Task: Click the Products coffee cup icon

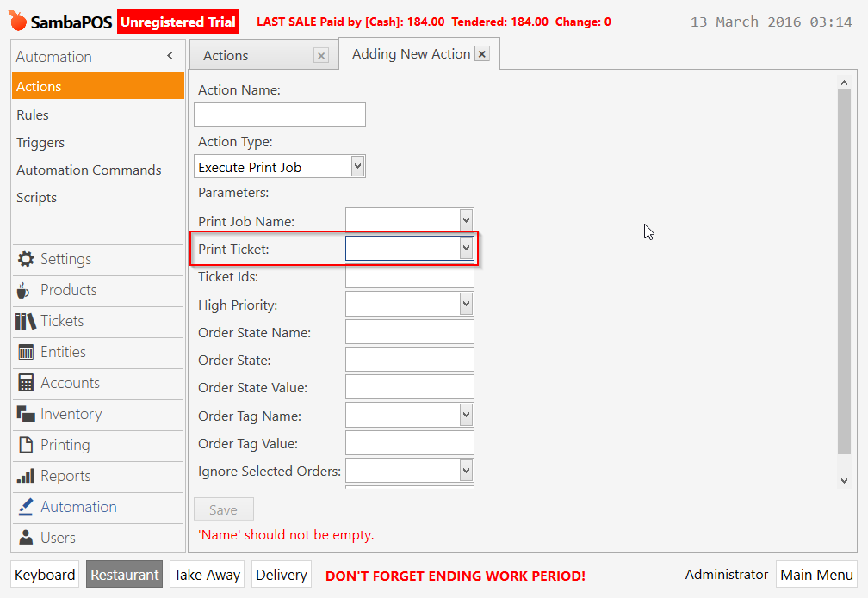Action: (23, 290)
